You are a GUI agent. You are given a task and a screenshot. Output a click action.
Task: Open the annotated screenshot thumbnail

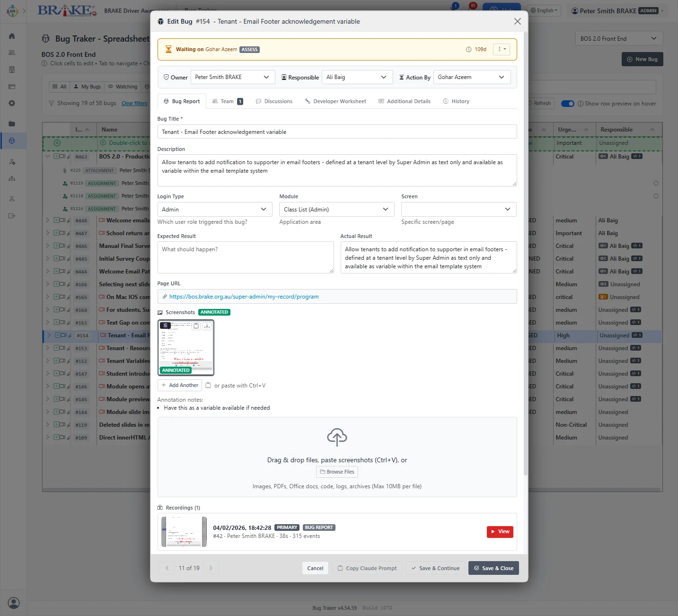click(185, 348)
